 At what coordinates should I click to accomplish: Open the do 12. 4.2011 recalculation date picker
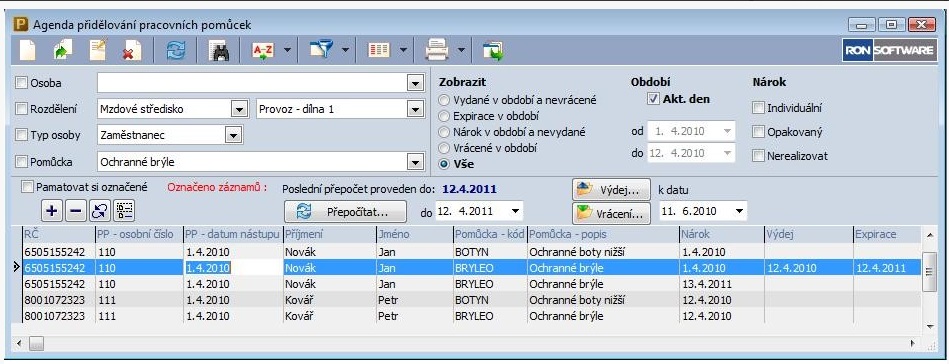(516, 211)
